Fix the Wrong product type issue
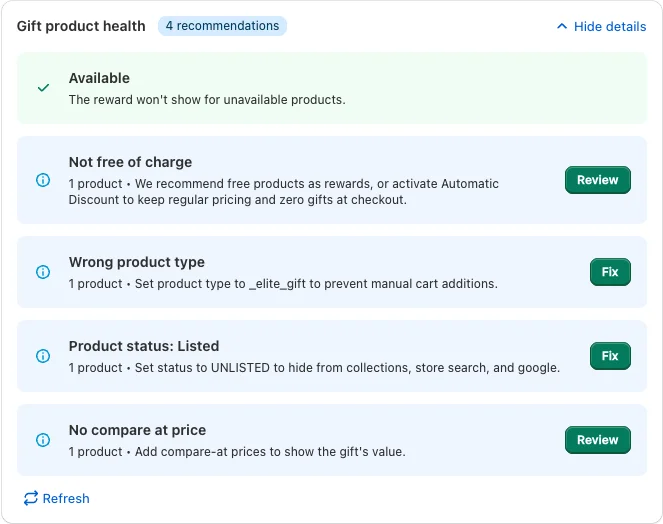The height and width of the screenshot is (524, 663). pos(610,272)
